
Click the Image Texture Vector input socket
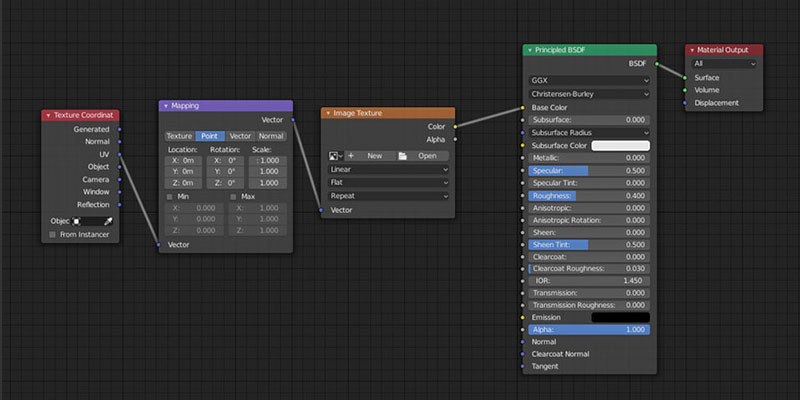(x=321, y=210)
